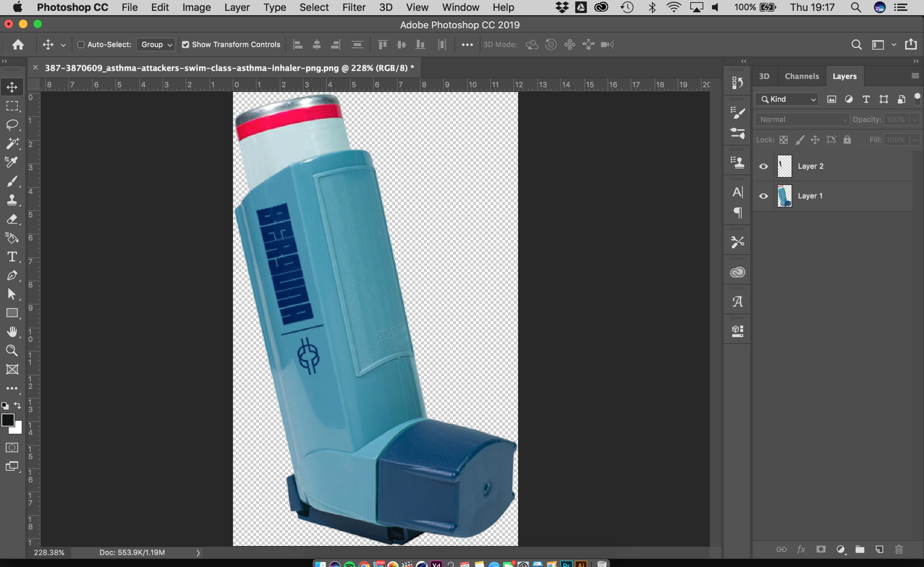924x567 pixels.
Task: Open the History panel icon
Action: click(x=737, y=82)
